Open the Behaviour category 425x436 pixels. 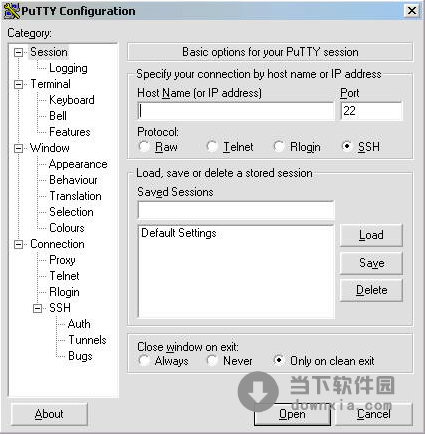pyautogui.click(x=73, y=180)
